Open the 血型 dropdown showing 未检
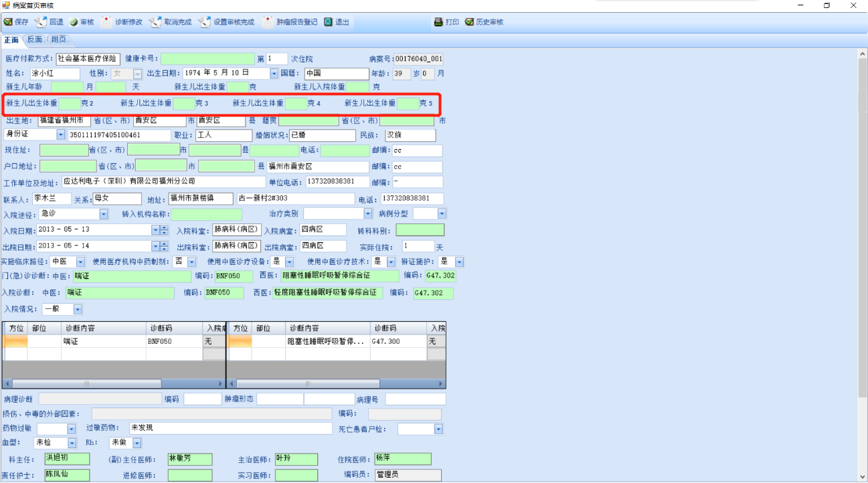The height and width of the screenshot is (483, 868). 72,443
